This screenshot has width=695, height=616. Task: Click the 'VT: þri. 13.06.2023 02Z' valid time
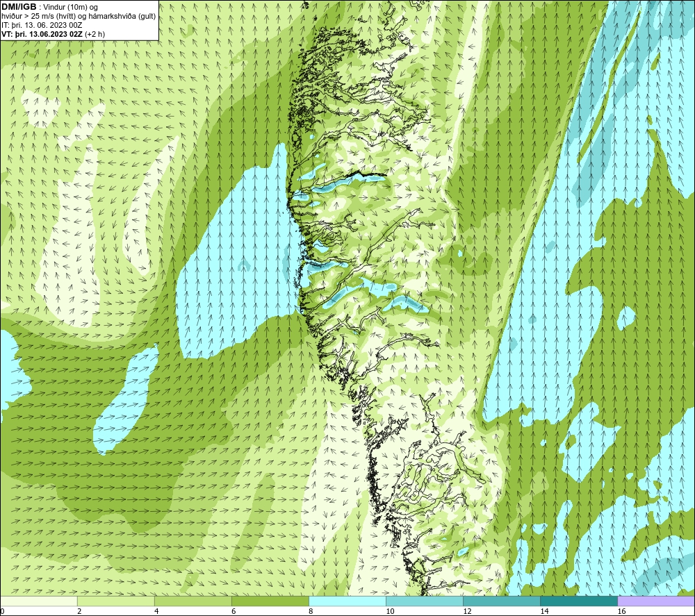click(42, 34)
